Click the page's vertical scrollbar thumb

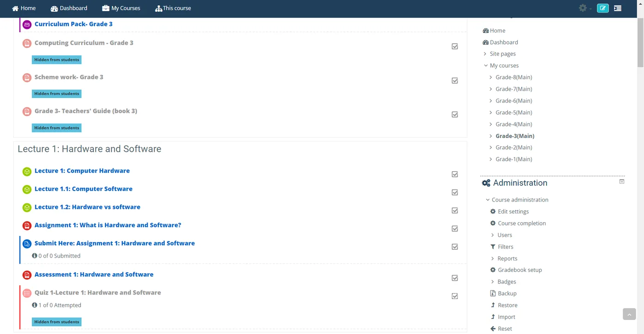pyautogui.click(x=640, y=43)
